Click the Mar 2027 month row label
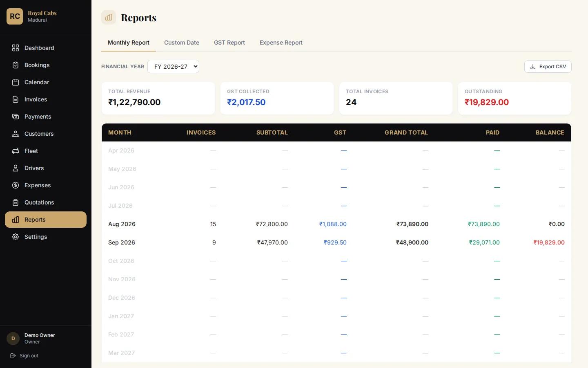 (x=121, y=353)
